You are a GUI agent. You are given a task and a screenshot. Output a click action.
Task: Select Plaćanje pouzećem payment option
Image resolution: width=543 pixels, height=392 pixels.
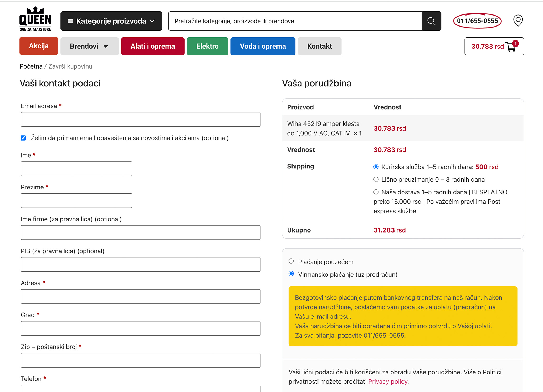coord(291,261)
